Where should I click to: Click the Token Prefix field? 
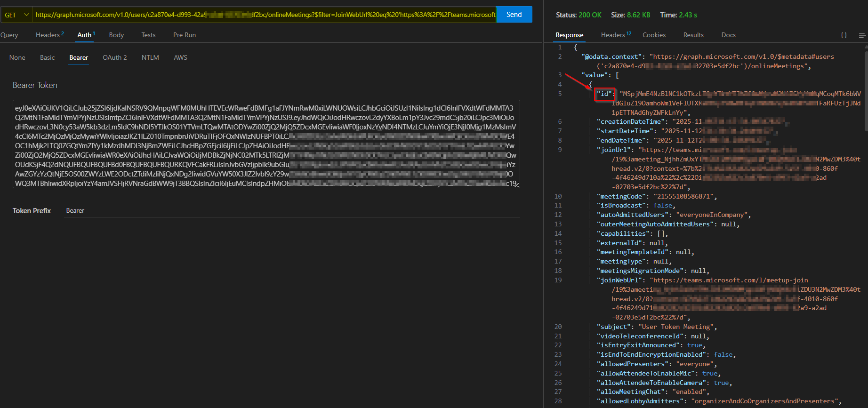[292, 210]
